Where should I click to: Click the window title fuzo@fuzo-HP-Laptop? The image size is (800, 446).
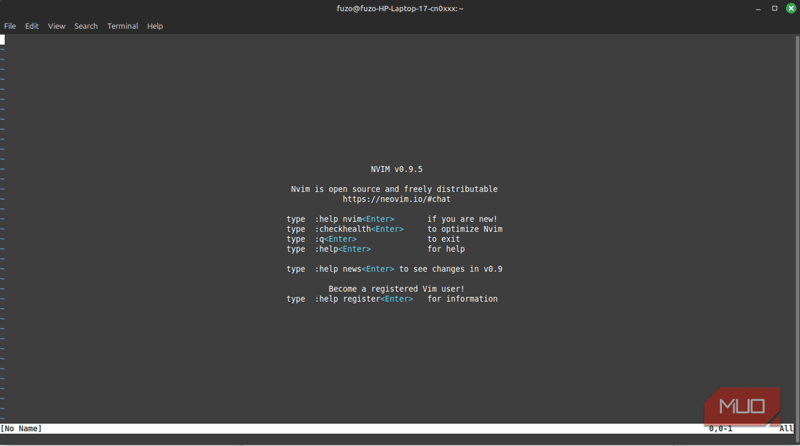click(400, 9)
